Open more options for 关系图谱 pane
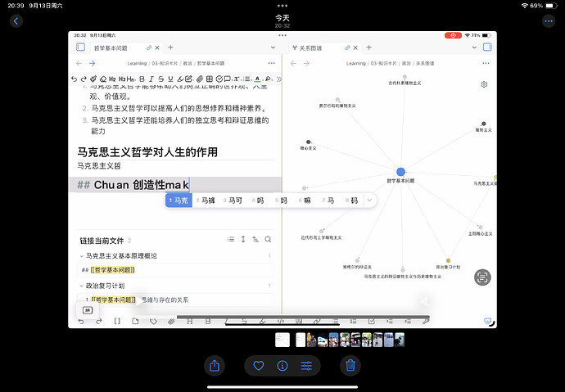The width and height of the screenshot is (565, 392). pyautogui.click(x=486, y=63)
